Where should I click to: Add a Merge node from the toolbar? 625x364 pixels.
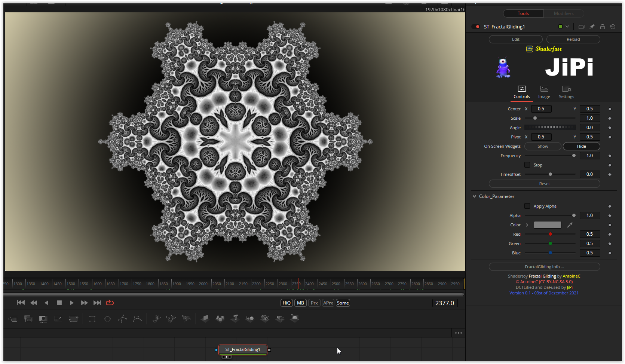13,319
